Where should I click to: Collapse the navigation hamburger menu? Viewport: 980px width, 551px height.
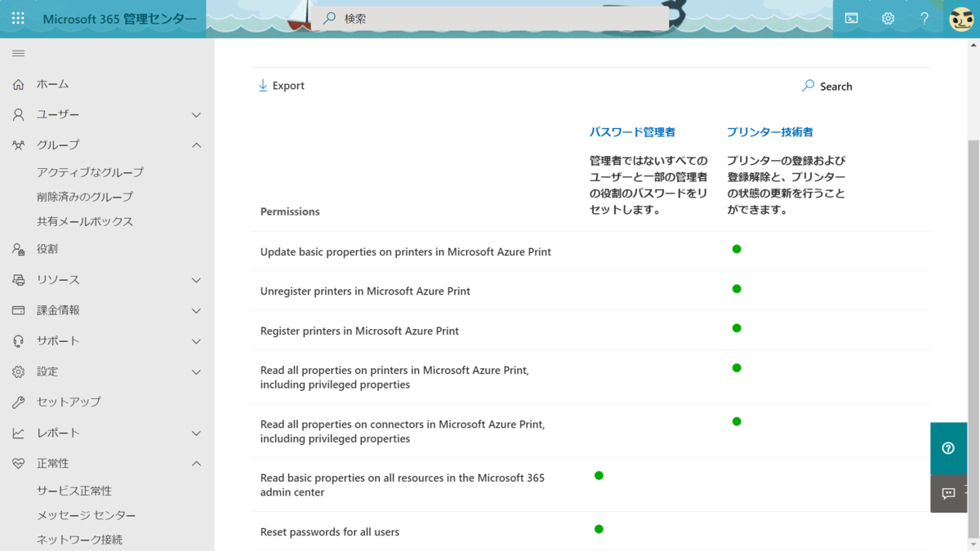(18, 53)
